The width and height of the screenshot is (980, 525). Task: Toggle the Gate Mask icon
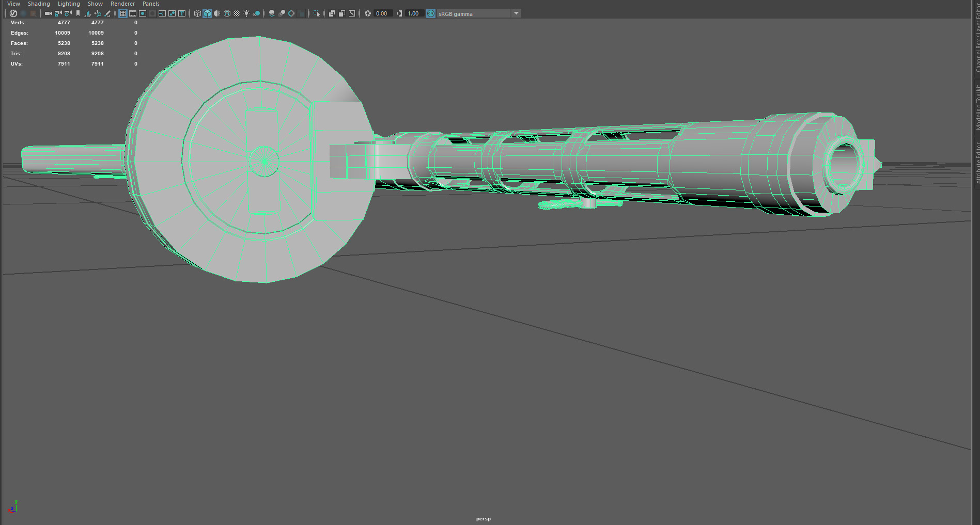pos(152,13)
